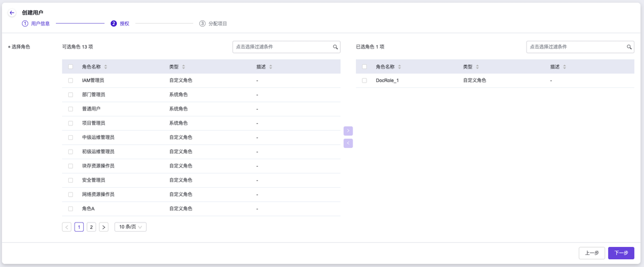The height and width of the screenshot is (267, 644).
Task: Click the move-left transfer arrow
Action: pyautogui.click(x=348, y=143)
